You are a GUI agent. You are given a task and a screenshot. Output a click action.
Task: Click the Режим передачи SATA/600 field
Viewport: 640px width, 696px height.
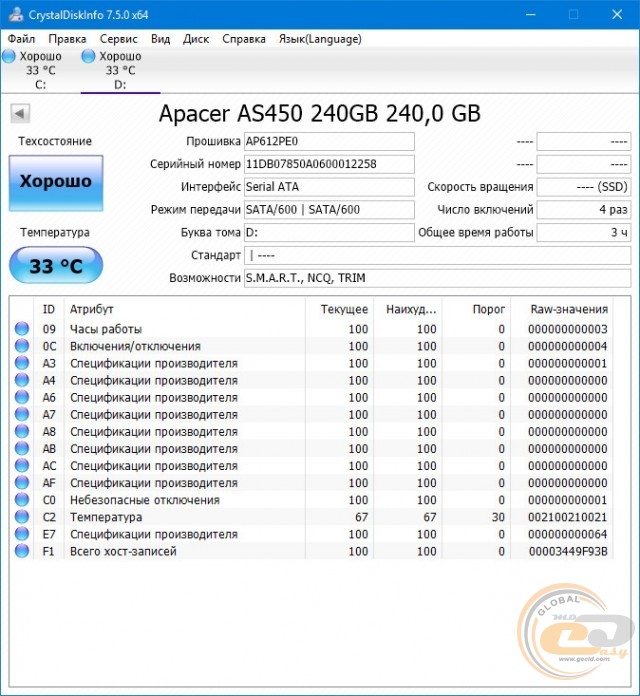[329, 210]
